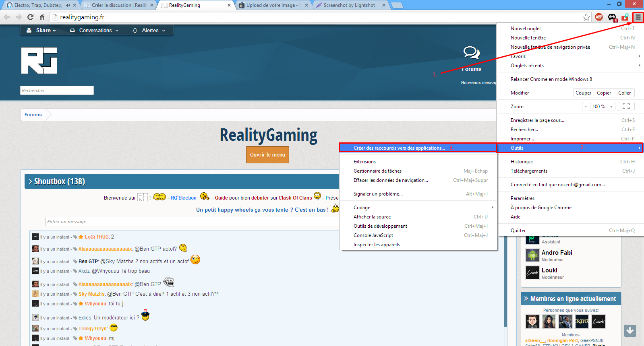Expand the Onglets récents submenu
The image size is (644, 346).
pos(571,66)
